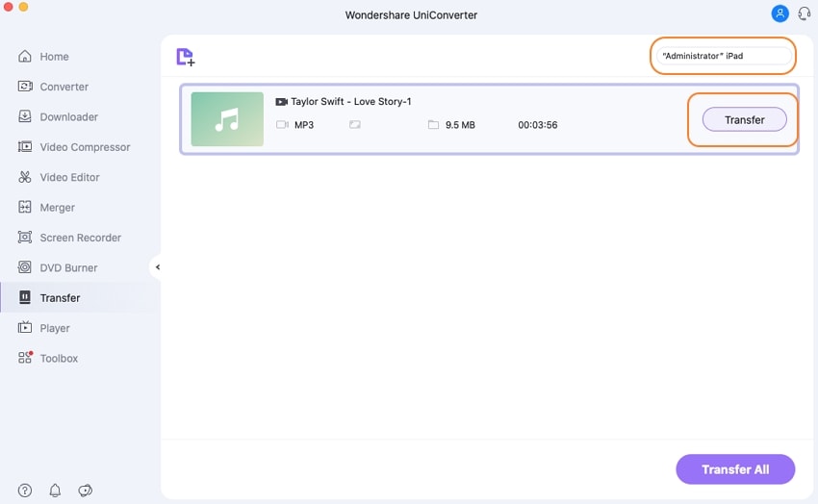Click the 00:03:56 duration text

537,125
